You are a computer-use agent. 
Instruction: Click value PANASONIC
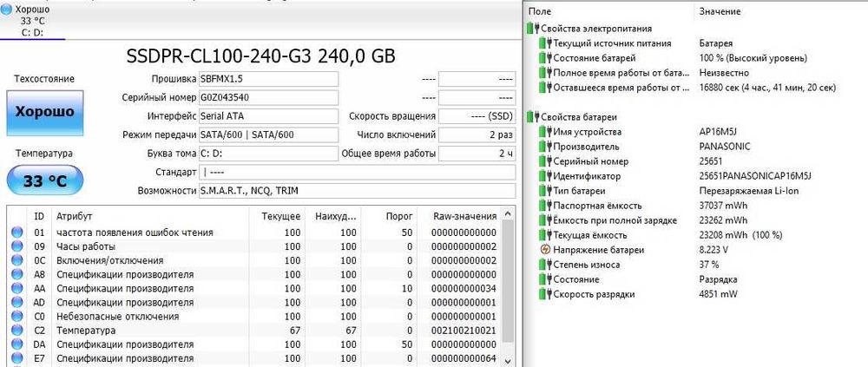click(x=725, y=147)
